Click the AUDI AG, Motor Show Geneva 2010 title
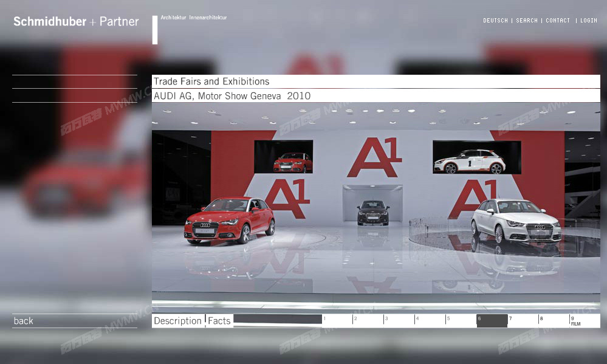607x364 pixels. coord(232,95)
